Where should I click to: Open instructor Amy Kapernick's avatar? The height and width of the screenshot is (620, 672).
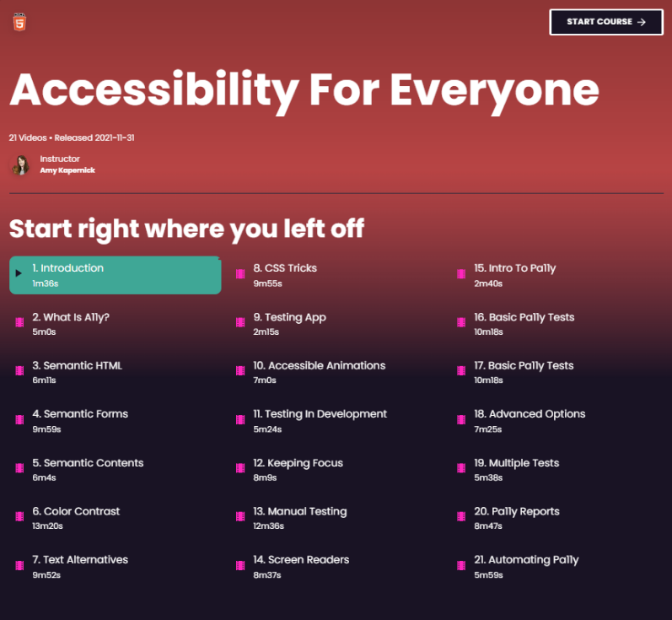21,164
